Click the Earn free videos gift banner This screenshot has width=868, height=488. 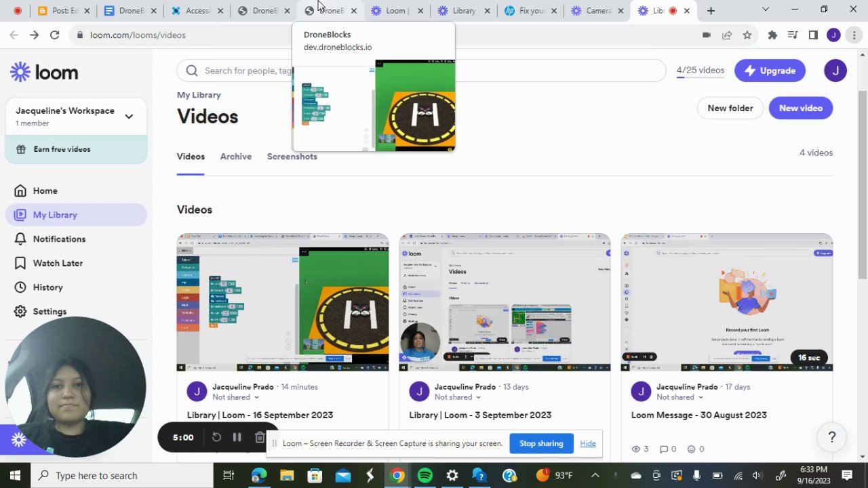76,149
